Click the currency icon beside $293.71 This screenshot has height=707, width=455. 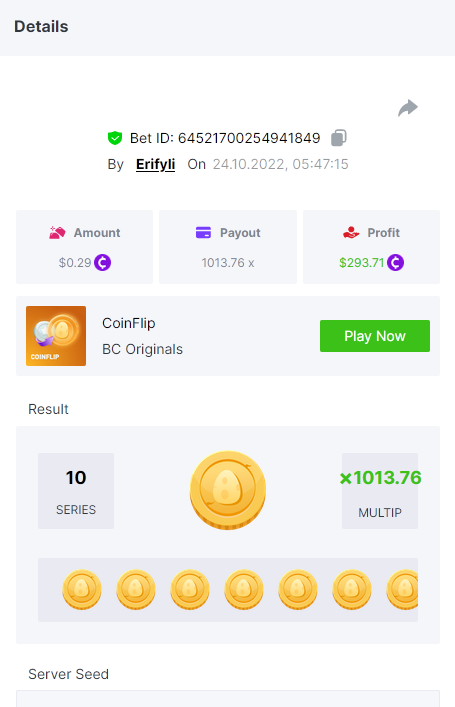395,262
